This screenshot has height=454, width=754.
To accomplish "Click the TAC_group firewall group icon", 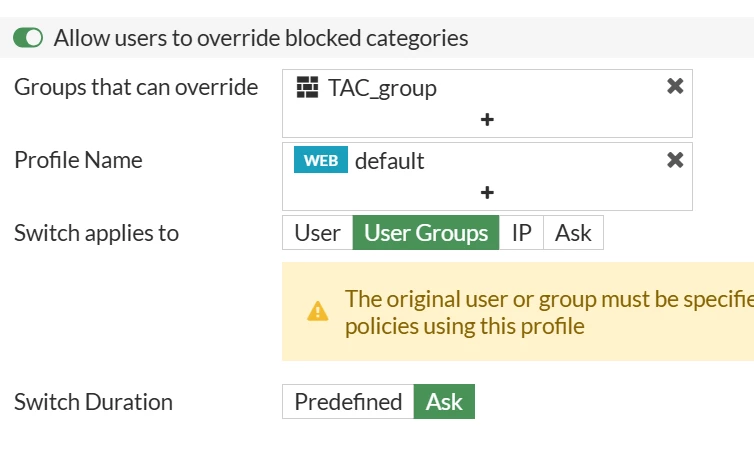I will pos(307,87).
